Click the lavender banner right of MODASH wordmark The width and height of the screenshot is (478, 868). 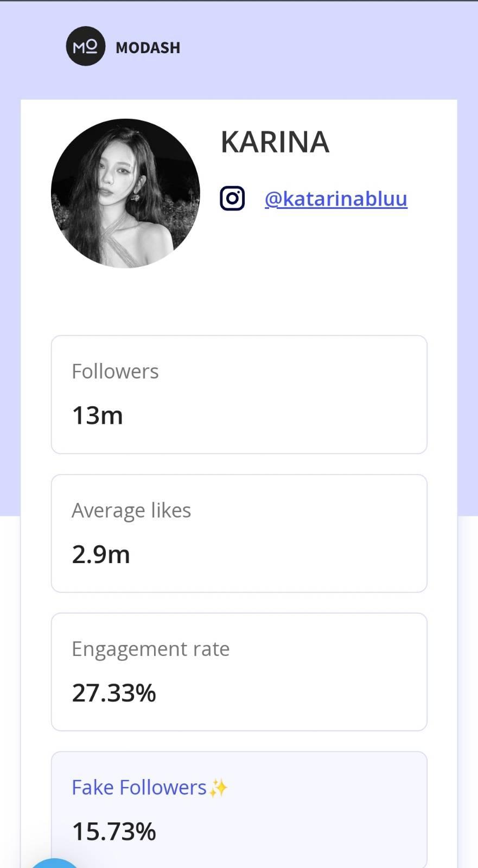[326, 48]
